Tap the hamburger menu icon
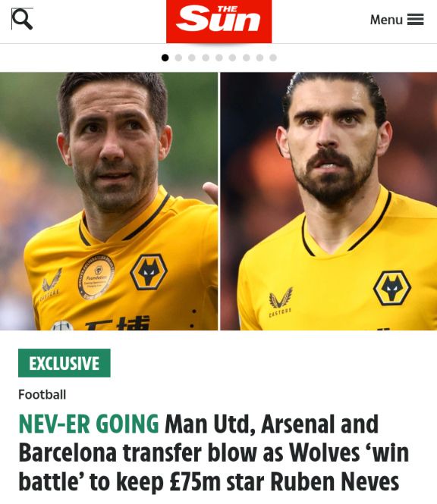 [416, 20]
